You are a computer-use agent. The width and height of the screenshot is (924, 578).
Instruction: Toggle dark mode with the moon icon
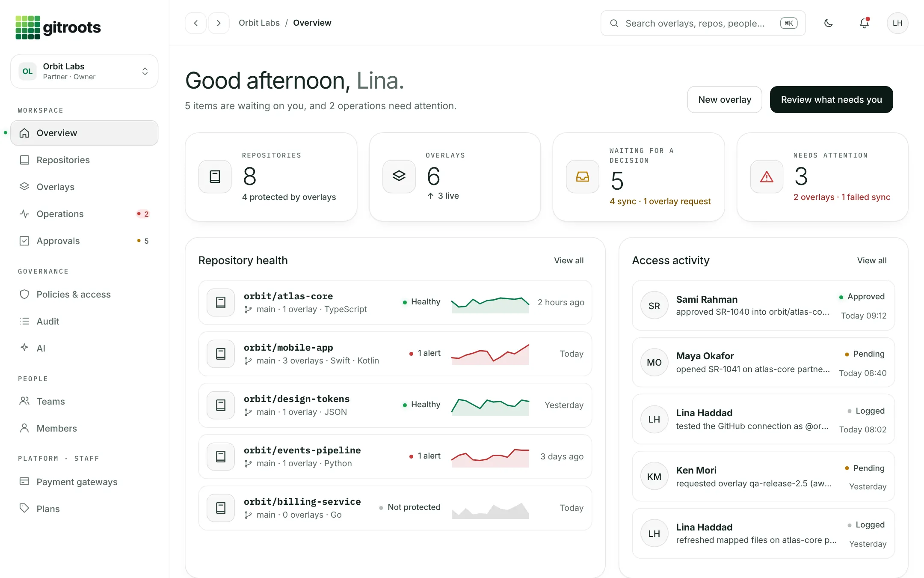point(829,23)
